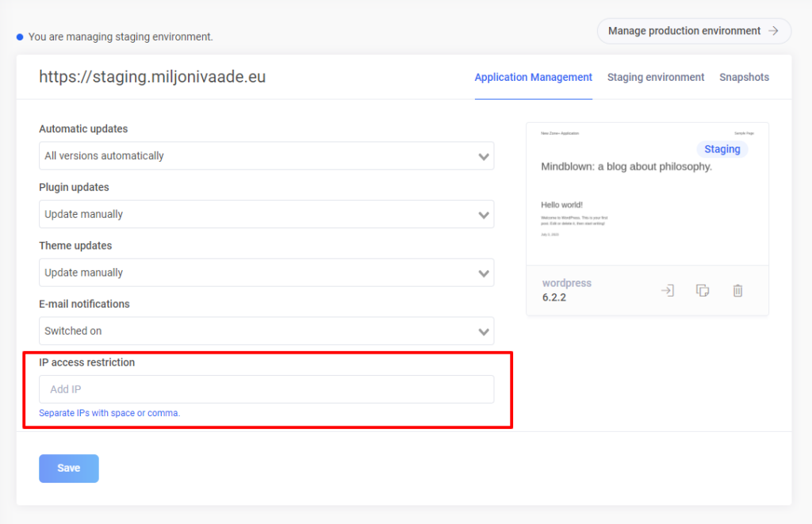
Task: Switch to the Staging environment tab
Action: pyautogui.click(x=656, y=78)
